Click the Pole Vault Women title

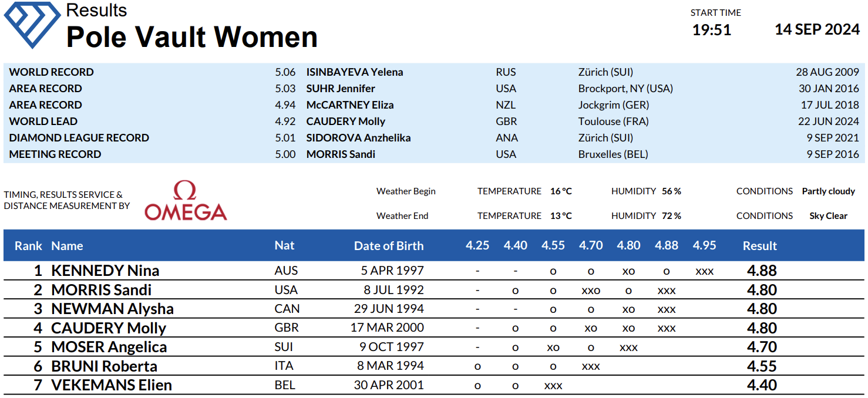click(191, 37)
